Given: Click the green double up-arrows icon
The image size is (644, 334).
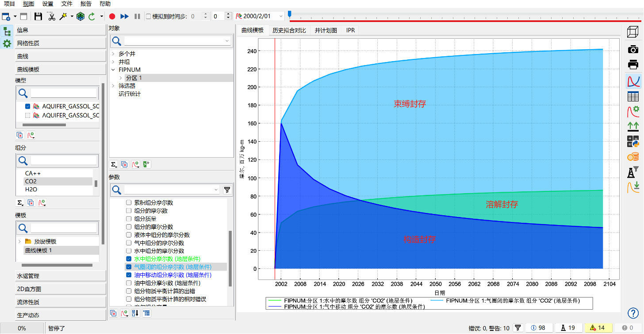Looking at the screenshot, I should (633, 127).
